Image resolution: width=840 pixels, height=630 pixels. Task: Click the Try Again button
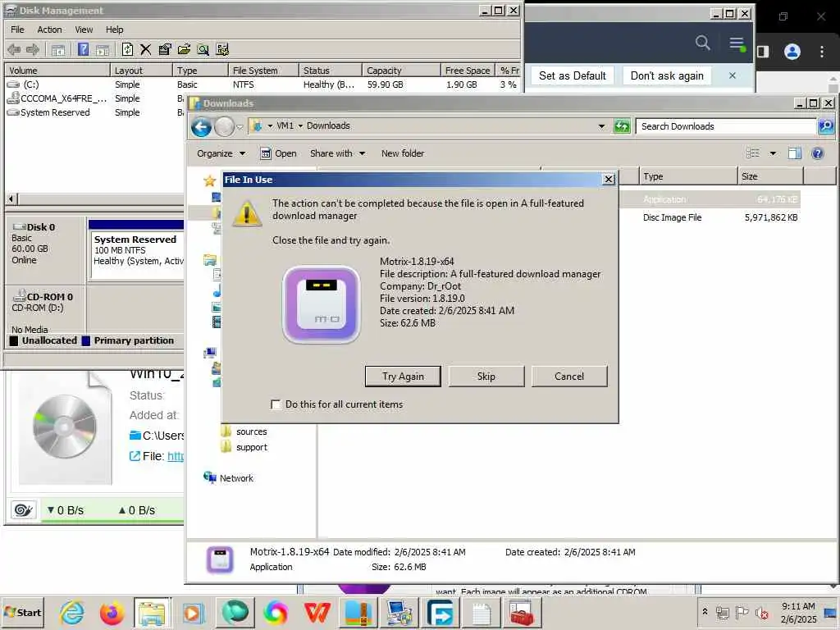click(x=403, y=376)
